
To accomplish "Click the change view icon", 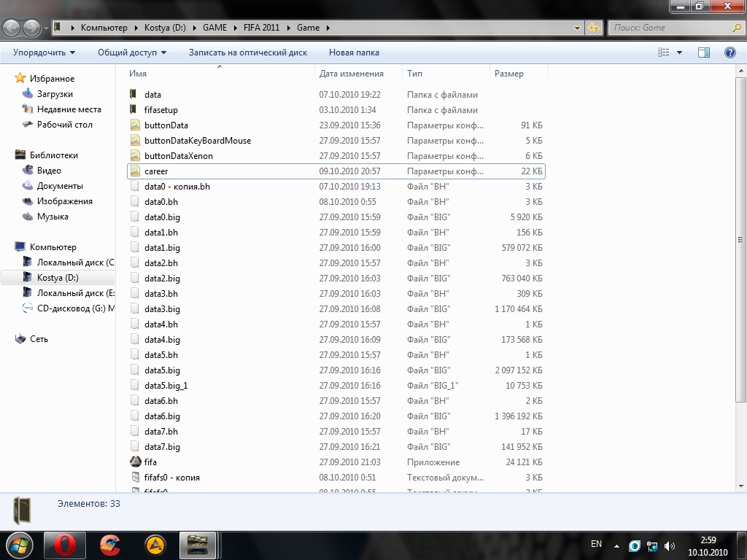I will (663, 52).
